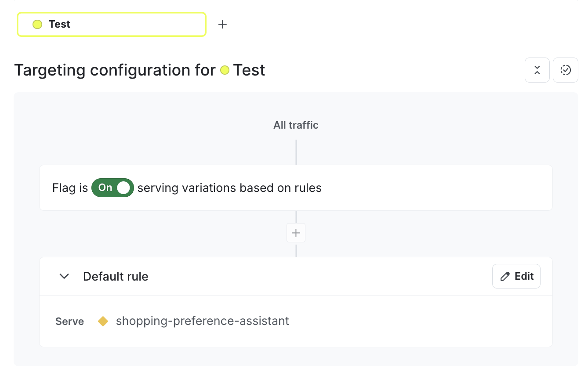Click the add rule plus icon
Viewport: 588px width, 375px height.
click(x=296, y=233)
